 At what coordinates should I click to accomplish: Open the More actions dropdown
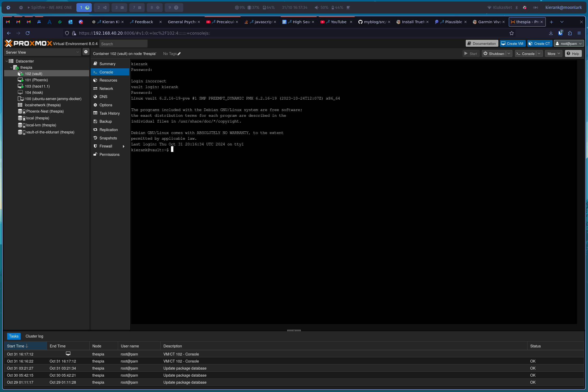(553, 53)
